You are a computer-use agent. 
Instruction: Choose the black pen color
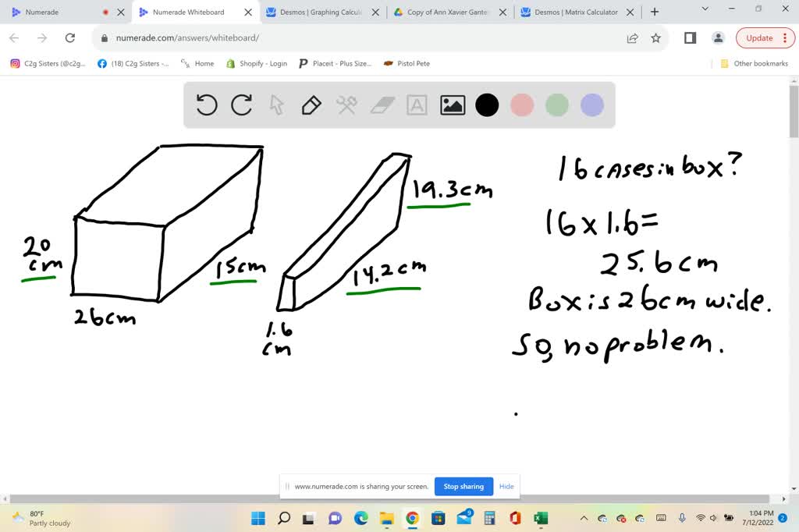(487, 105)
